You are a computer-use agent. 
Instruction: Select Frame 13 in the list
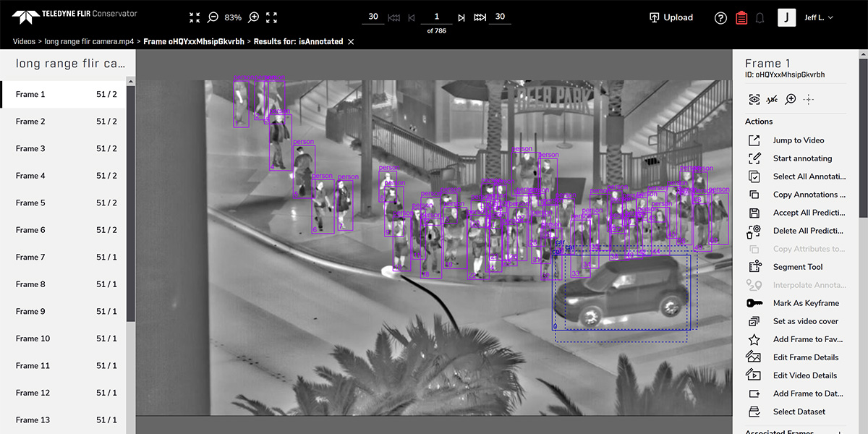[x=63, y=420]
